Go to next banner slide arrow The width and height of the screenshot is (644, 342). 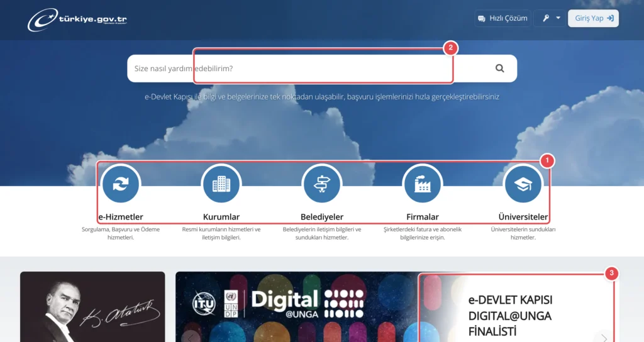tap(604, 338)
